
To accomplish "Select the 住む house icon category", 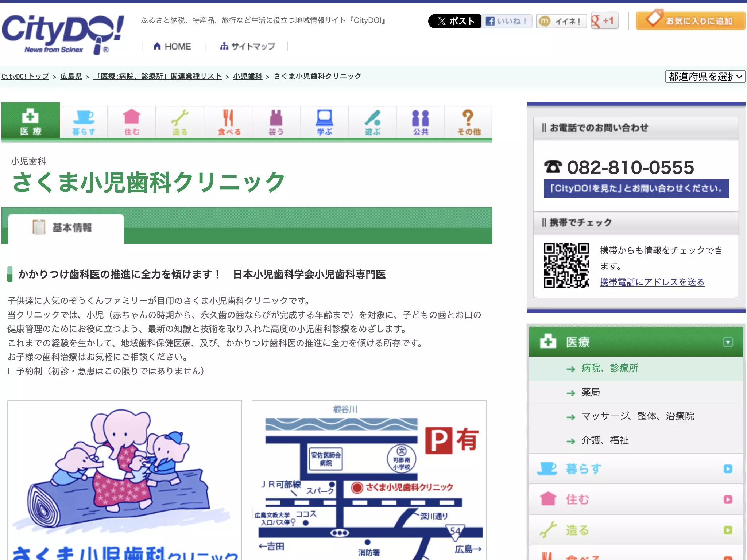I will (132, 122).
